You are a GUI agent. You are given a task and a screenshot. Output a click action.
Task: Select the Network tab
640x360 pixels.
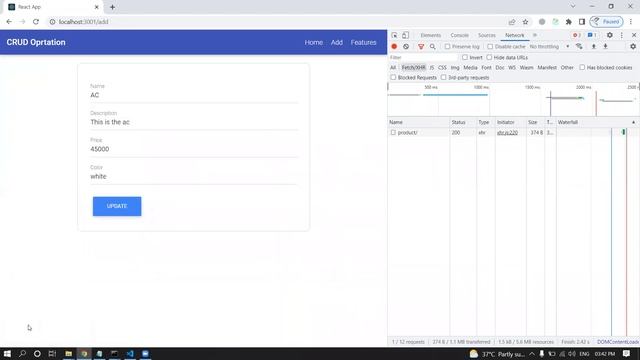pos(514,35)
